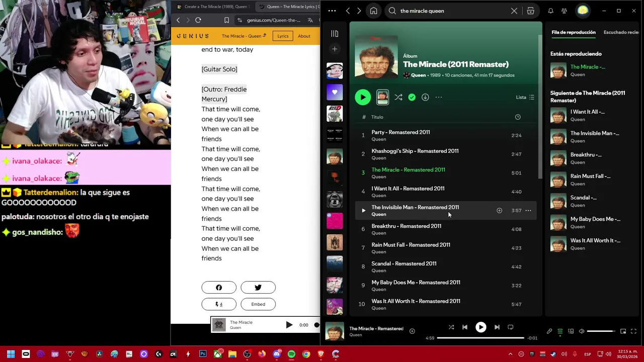Viewport: 644px width, 362px height.
Task: Open Spotify notifications bell
Action: 550,11
